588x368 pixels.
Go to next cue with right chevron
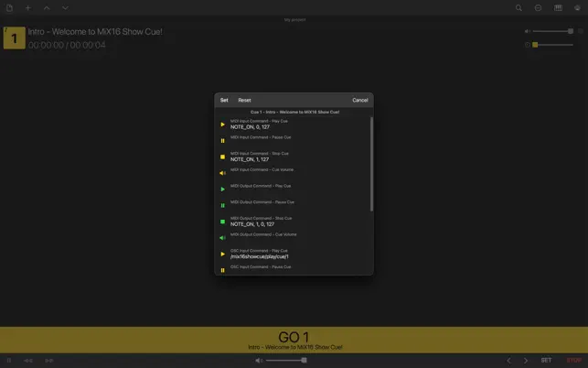[x=526, y=361]
